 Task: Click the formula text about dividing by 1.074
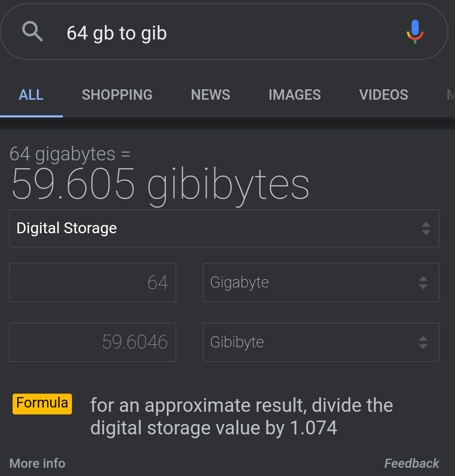(x=241, y=417)
